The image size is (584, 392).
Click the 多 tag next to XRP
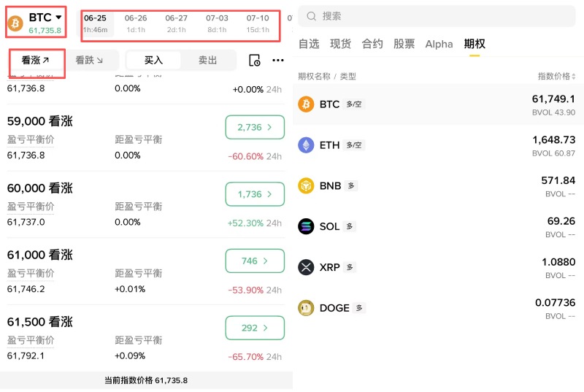coord(350,267)
